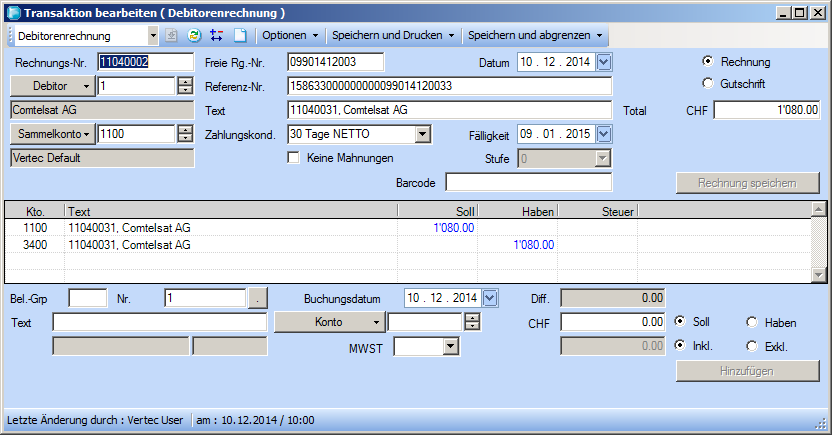The image size is (832, 435).
Task: Enable the Keine Mahnungen checkbox
Action: click(294, 158)
